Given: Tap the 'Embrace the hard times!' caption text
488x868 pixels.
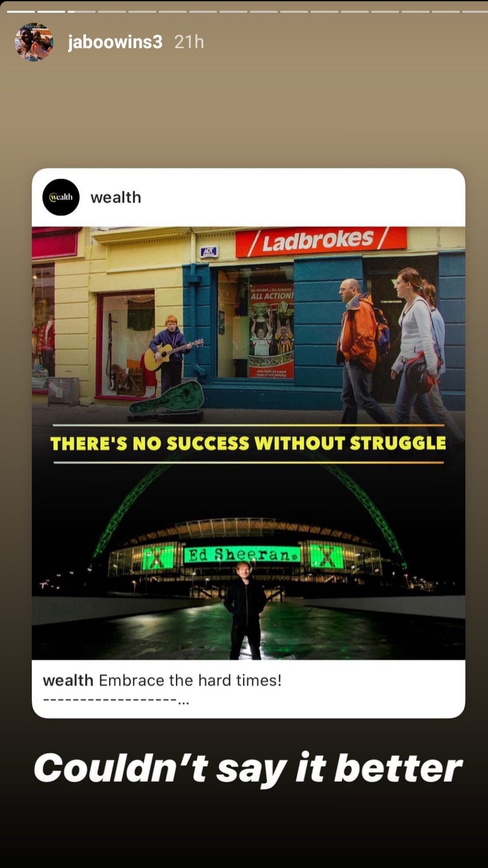Looking at the screenshot, I should click(x=190, y=680).
